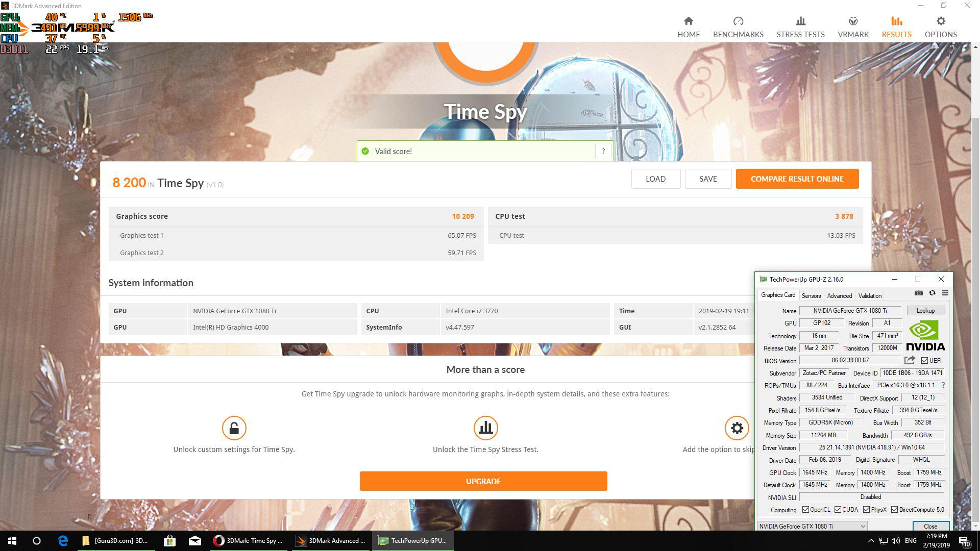Click the SAVE result button
Viewport: 980px width, 551px height.
708,179
